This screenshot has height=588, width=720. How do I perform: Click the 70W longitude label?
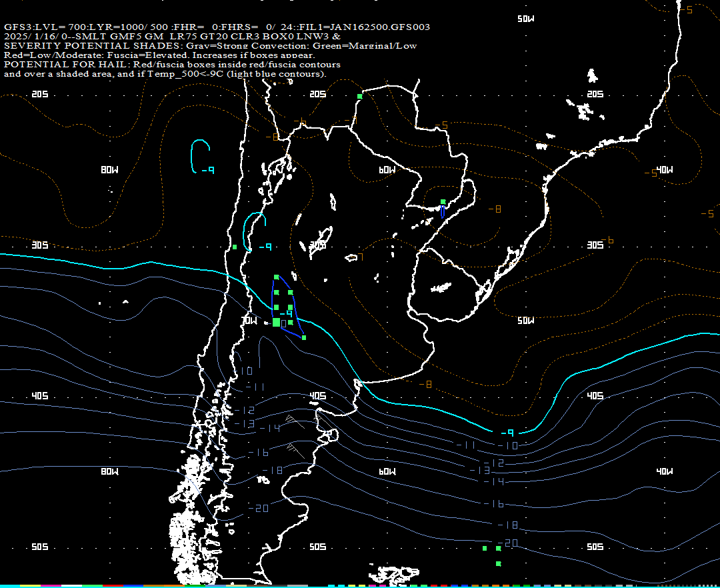click(x=249, y=321)
